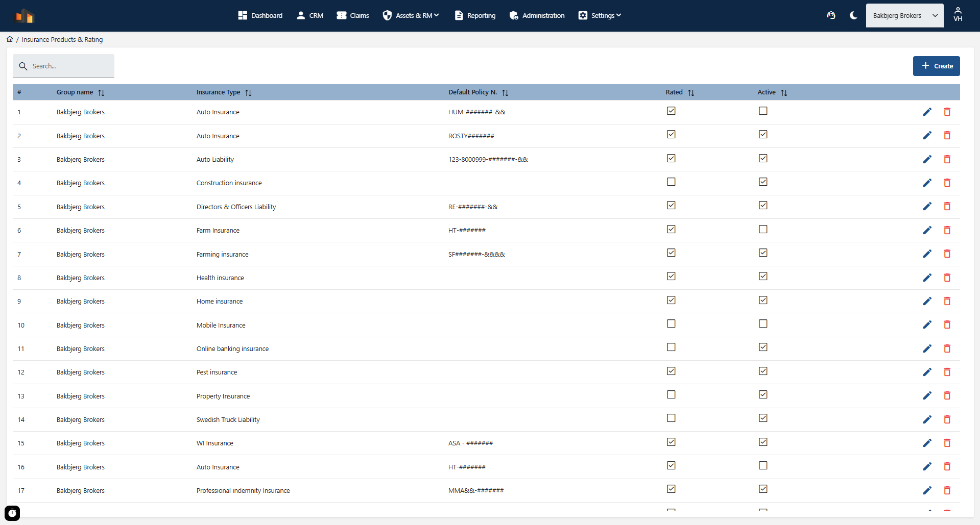Image resolution: width=980 pixels, height=525 pixels.
Task: Delete row 16 Auto Insurance product
Action: [x=947, y=466]
